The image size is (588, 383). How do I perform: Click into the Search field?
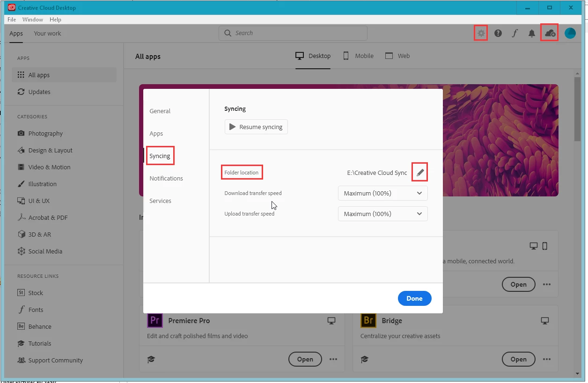click(293, 33)
